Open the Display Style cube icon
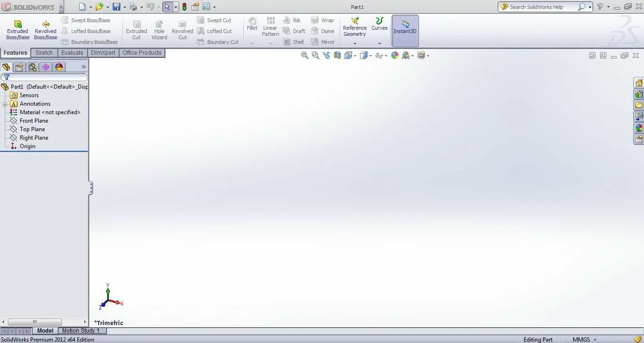This screenshot has height=343, width=644. [x=364, y=55]
